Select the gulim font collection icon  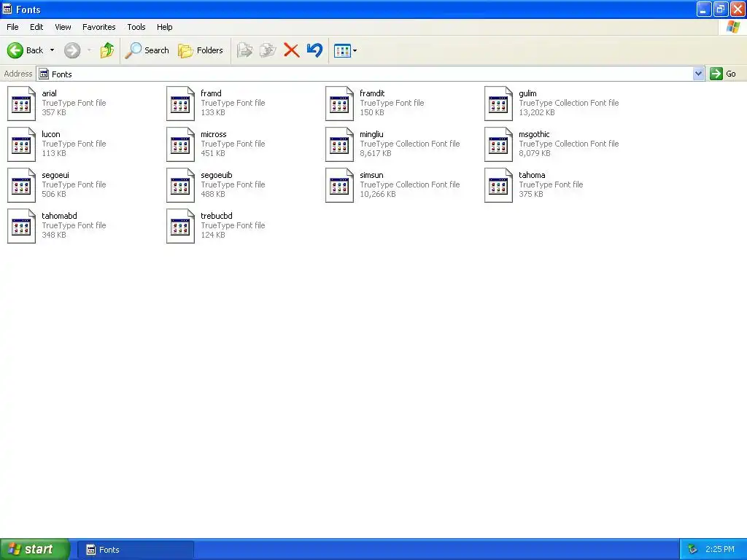tap(499, 104)
